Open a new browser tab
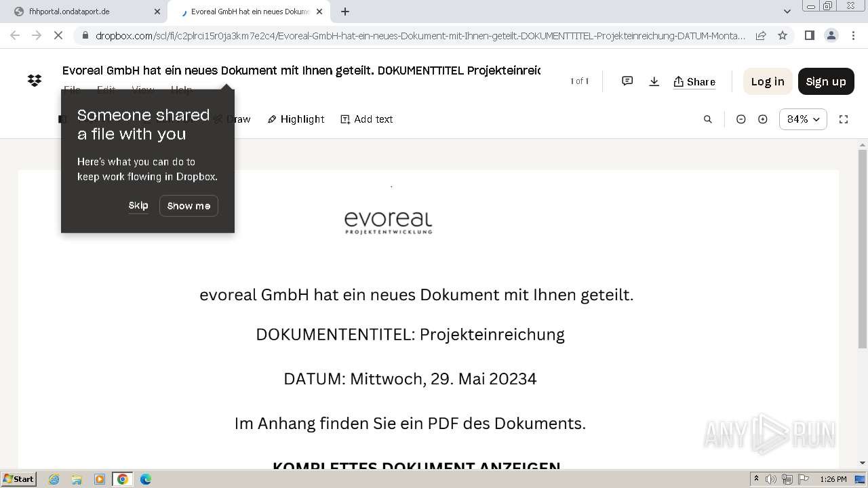This screenshot has height=488, width=868. 345,12
